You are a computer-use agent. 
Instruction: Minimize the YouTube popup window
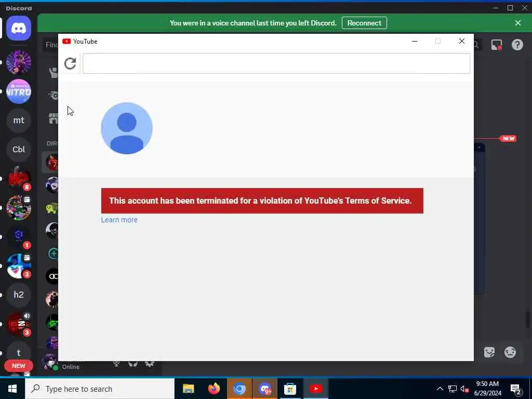point(415,41)
